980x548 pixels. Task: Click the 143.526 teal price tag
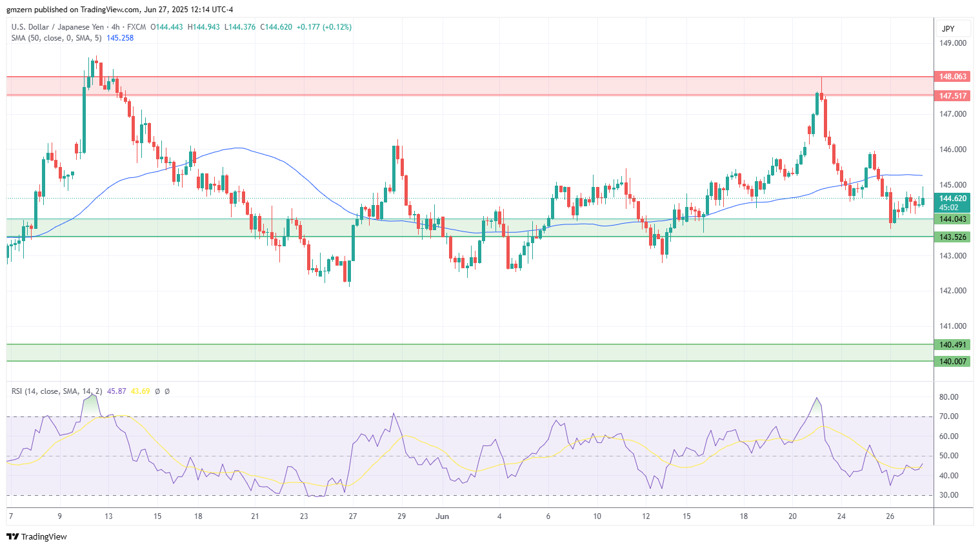click(x=952, y=237)
